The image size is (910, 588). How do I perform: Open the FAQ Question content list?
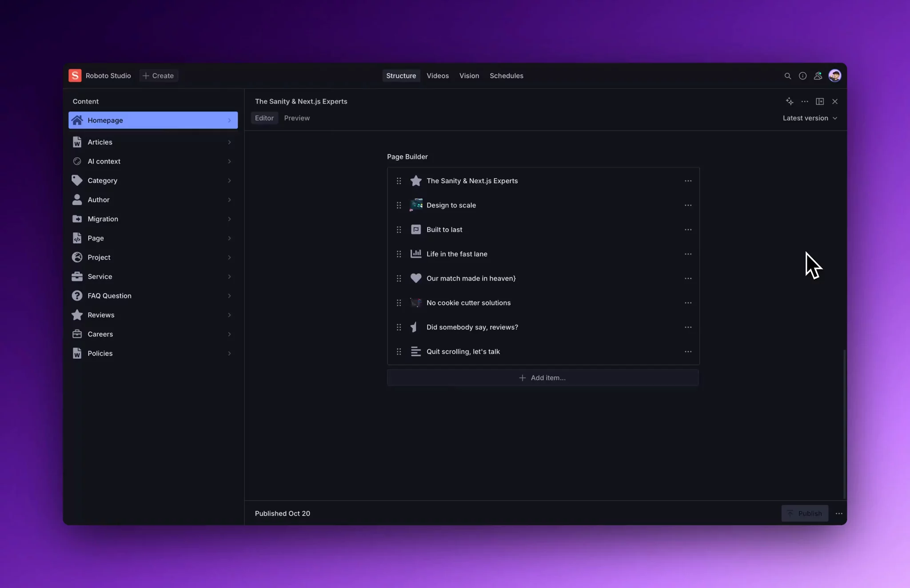point(153,296)
